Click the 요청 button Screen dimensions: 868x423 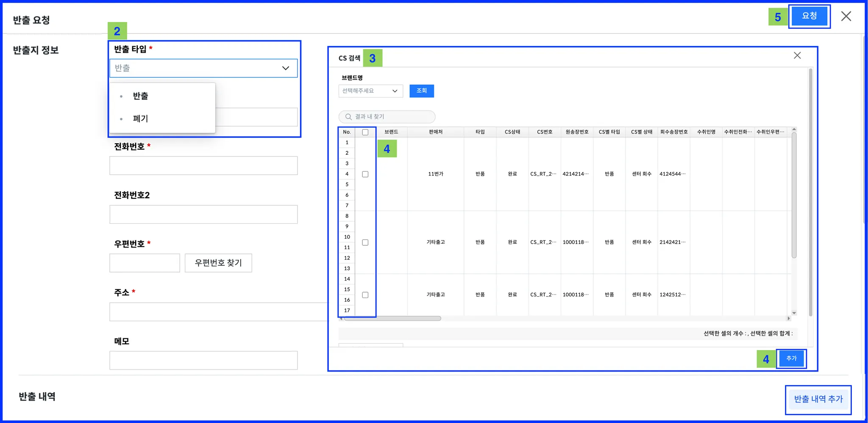coord(809,16)
